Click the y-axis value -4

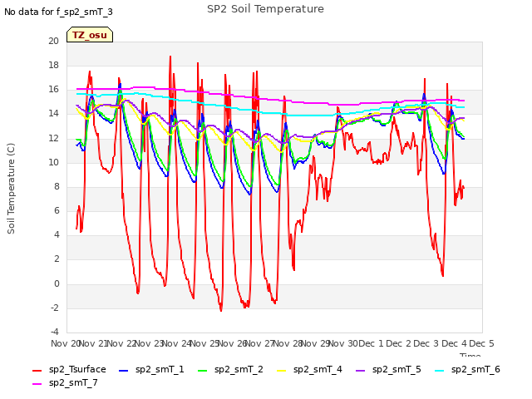(55, 332)
